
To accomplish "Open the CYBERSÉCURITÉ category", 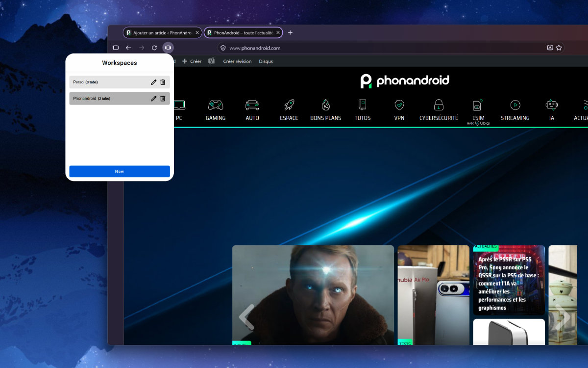I will [439, 110].
